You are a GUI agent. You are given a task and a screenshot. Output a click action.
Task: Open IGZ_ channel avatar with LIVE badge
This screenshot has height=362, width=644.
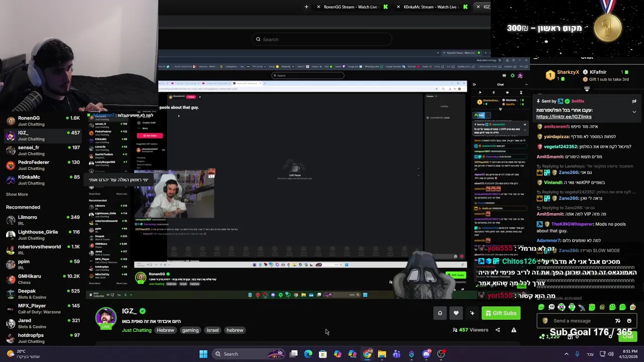point(106,318)
